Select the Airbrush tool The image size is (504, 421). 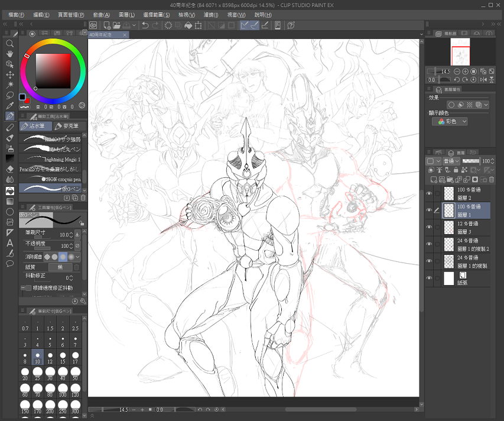click(10, 148)
